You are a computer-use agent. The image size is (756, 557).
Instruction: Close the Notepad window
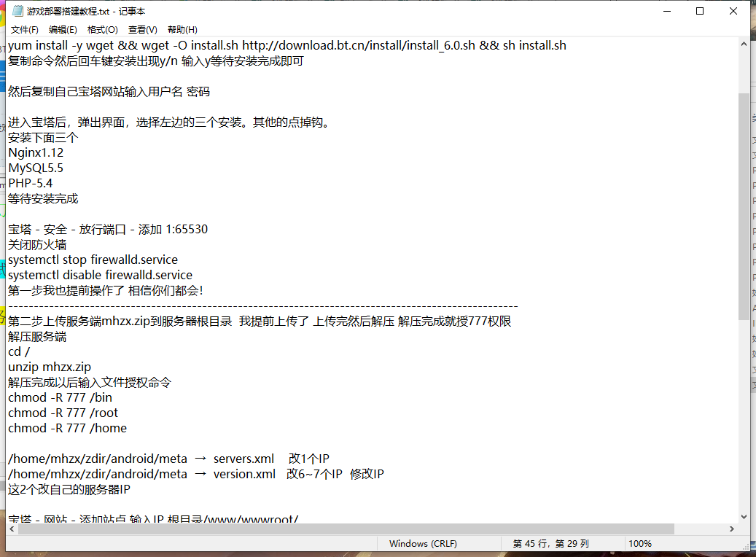coord(733,12)
